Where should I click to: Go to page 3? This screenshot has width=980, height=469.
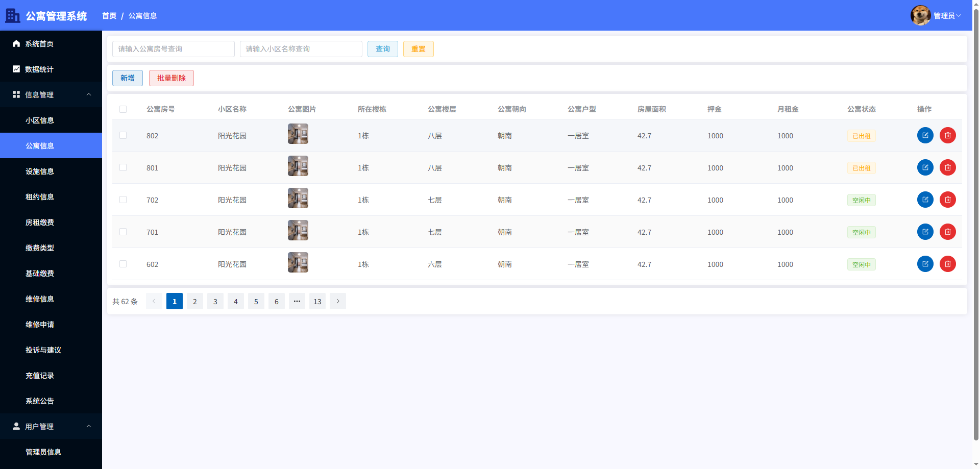pyautogui.click(x=215, y=301)
